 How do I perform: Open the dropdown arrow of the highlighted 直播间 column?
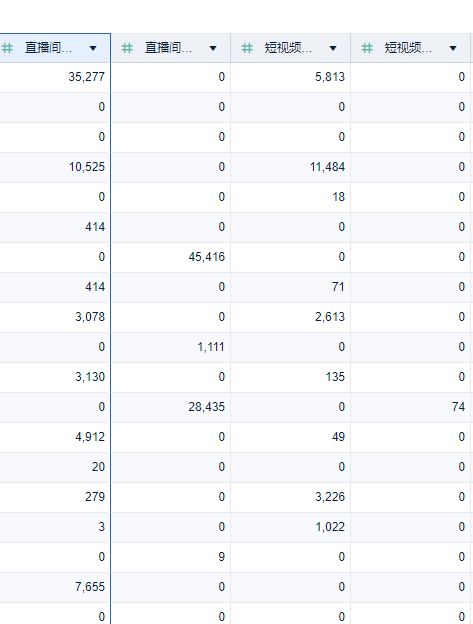(93, 49)
